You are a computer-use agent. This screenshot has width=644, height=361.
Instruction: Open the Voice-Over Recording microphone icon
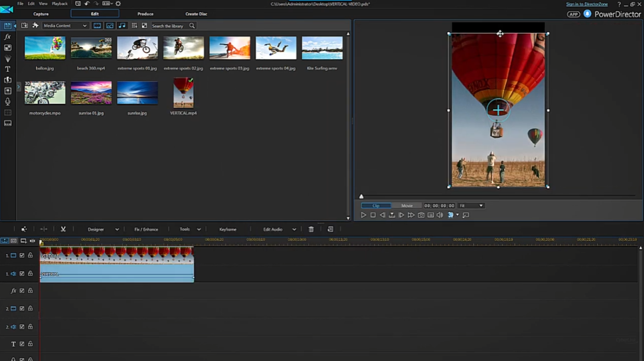pyautogui.click(x=7, y=101)
